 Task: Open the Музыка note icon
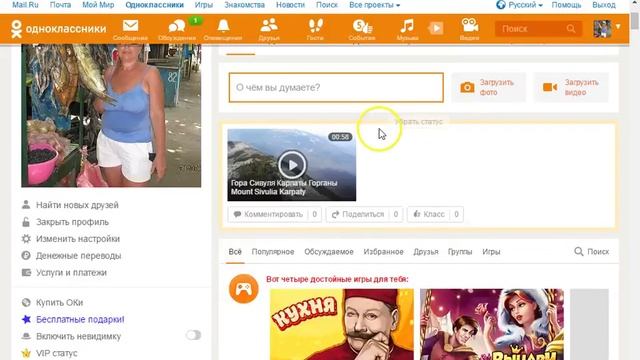pos(407,26)
